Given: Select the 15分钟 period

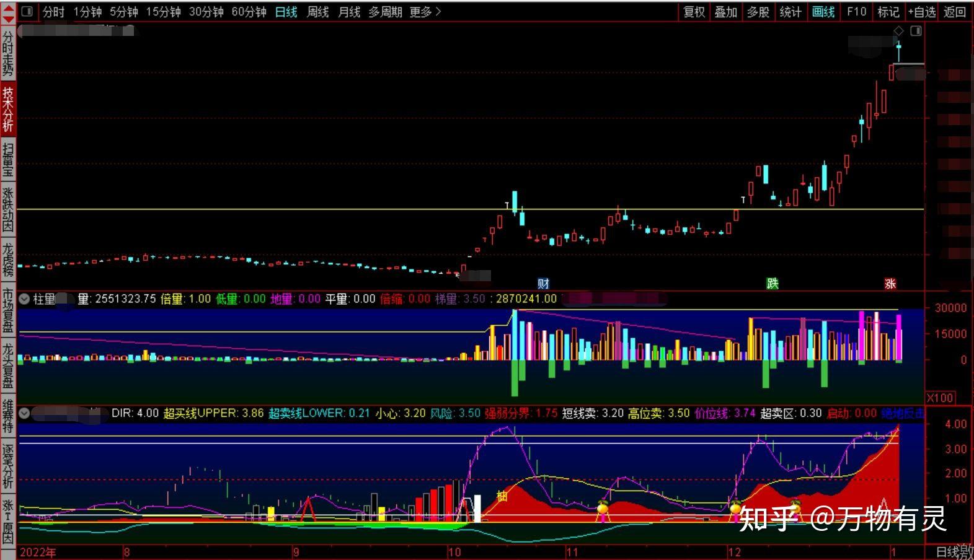Looking at the screenshot, I should tap(163, 12).
